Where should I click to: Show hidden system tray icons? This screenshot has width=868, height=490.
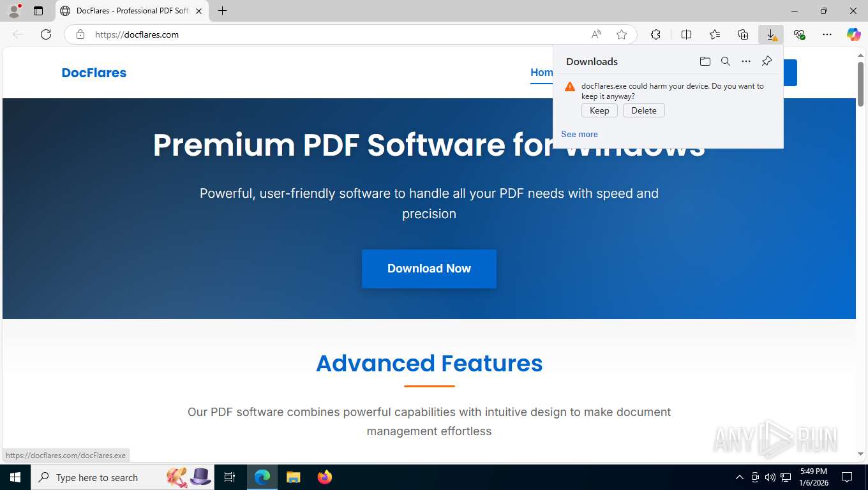740,477
